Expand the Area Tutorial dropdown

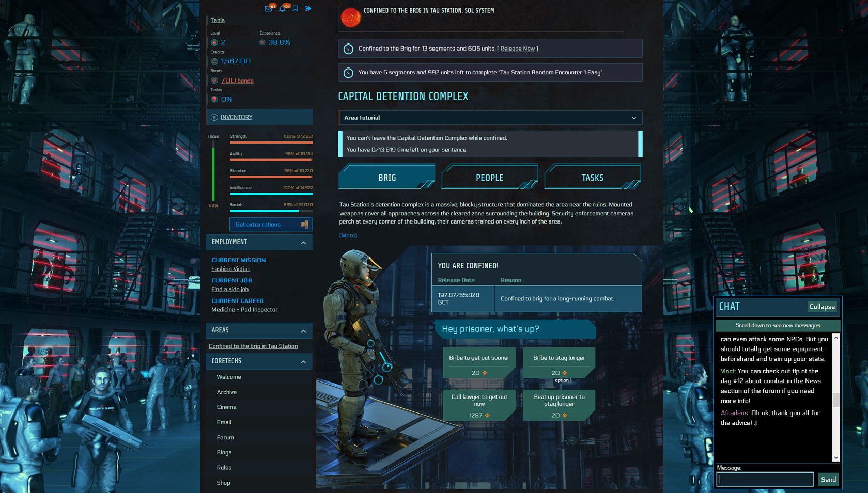point(633,118)
